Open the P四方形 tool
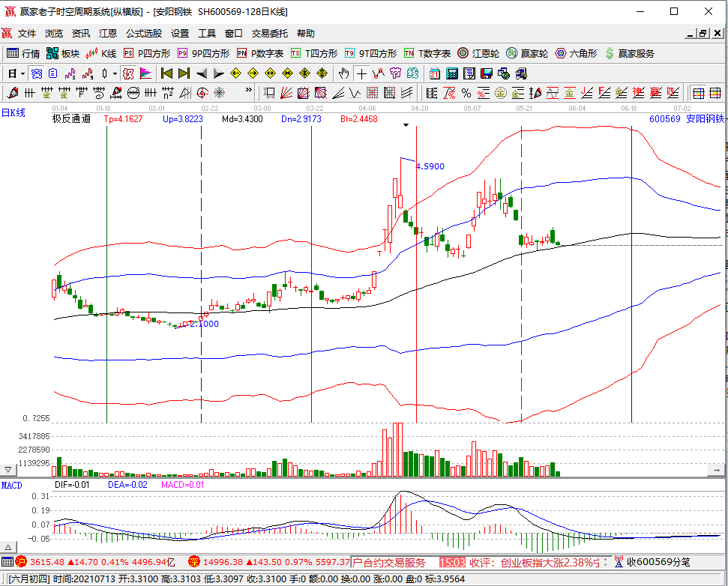Viewport: 728px width, 586px height. (x=147, y=53)
